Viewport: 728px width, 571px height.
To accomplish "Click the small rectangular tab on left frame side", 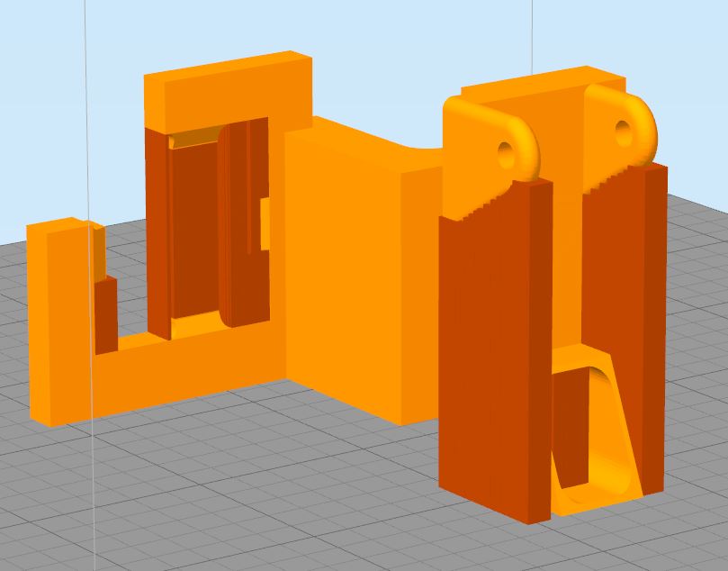I will tap(265, 224).
